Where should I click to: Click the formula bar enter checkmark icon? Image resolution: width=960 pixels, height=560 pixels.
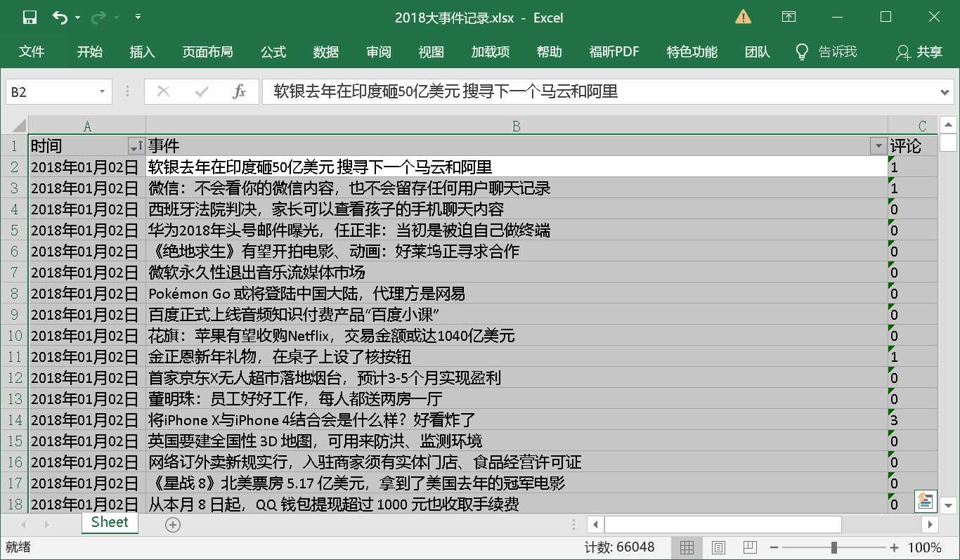(202, 91)
